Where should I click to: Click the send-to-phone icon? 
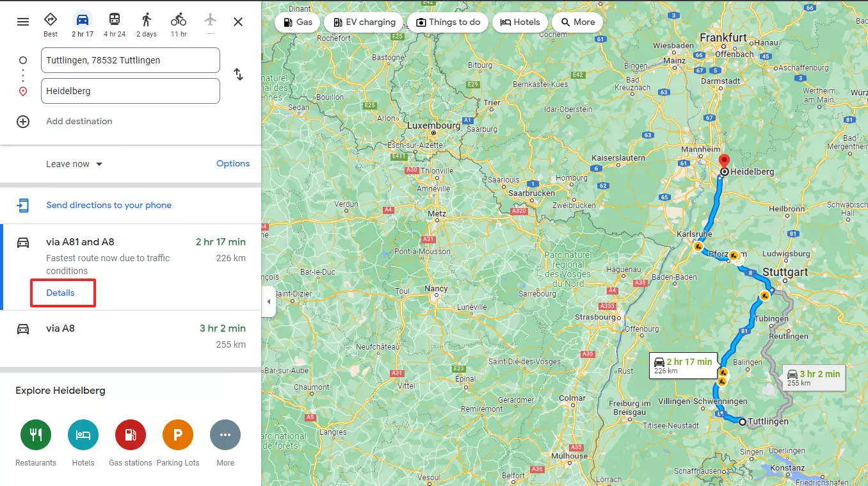23,206
